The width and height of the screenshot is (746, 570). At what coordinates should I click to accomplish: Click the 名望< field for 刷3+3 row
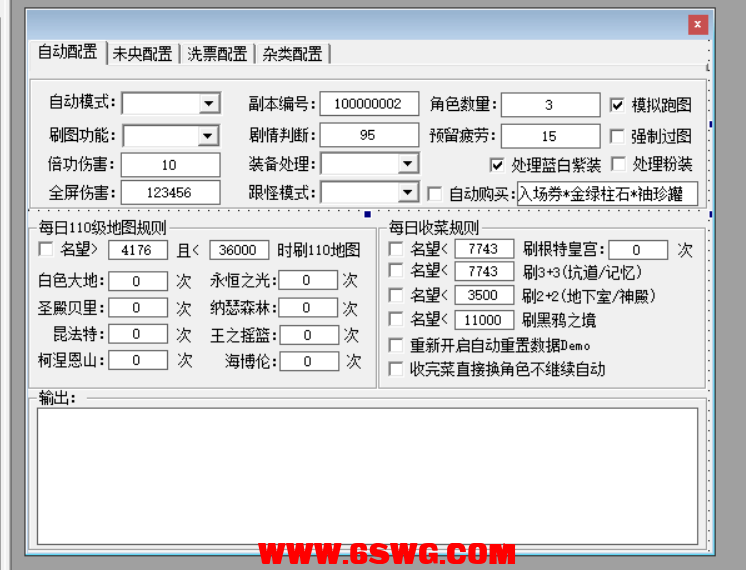click(x=484, y=271)
